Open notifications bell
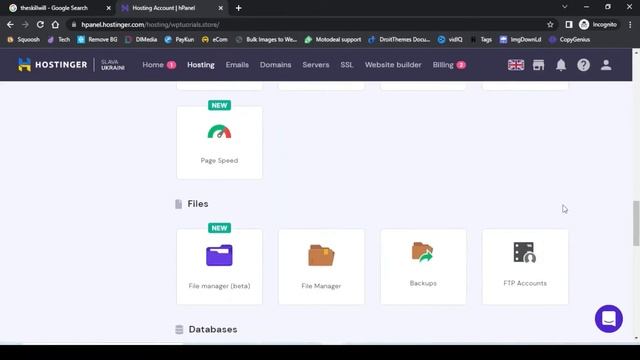Screen dimensions: 640x360 tap(561, 65)
